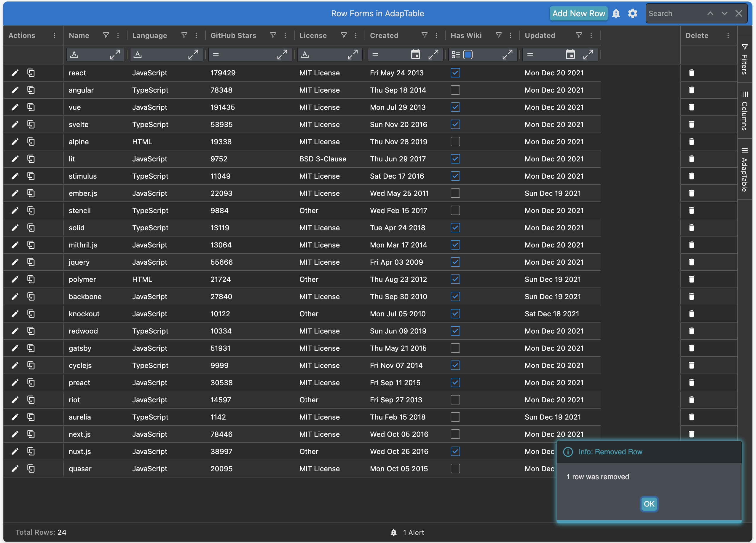The width and height of the screenshot is (756, 543).
Task: Go to previous search result arrow
Action: (710, 14)
